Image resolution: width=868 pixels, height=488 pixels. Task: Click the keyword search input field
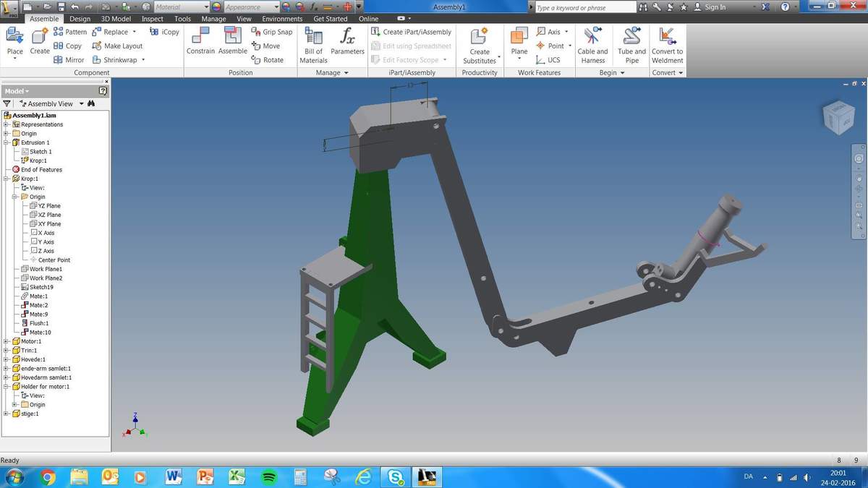coord(586,7)
